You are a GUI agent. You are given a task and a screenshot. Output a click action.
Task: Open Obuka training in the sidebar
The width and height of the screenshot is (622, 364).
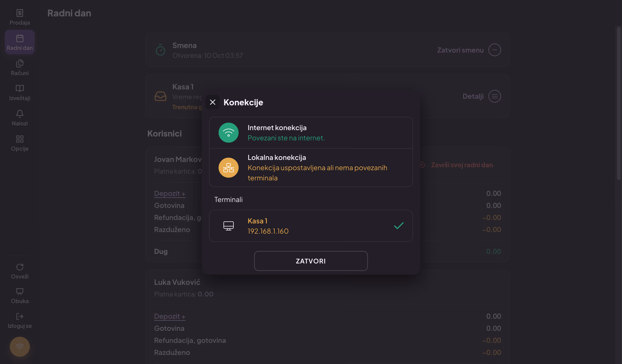(20, 296)
